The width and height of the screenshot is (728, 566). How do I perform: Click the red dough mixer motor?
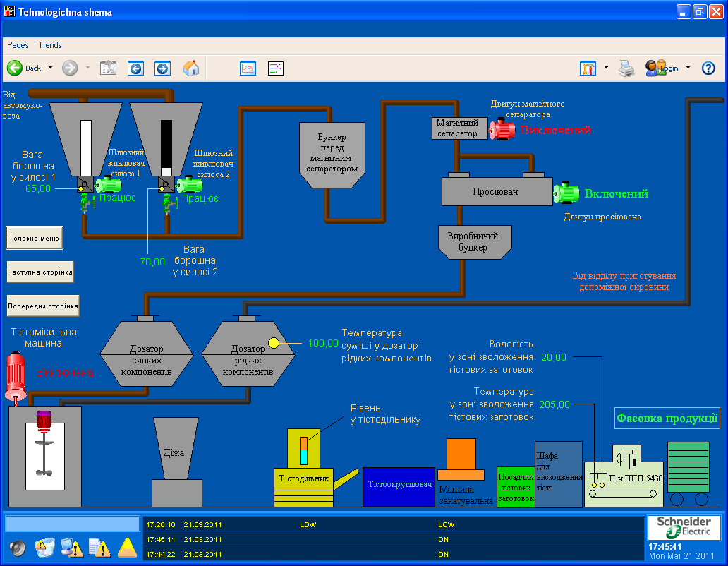point(16,377)
